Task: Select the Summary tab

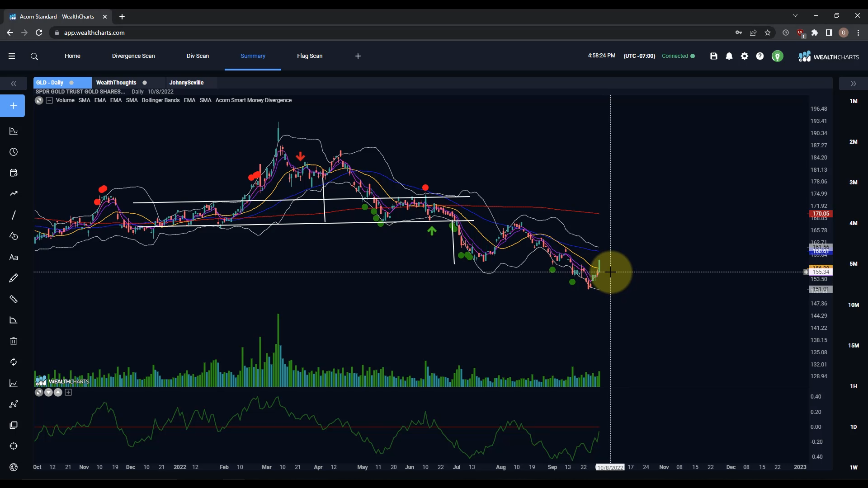Action: click(253, 56)
